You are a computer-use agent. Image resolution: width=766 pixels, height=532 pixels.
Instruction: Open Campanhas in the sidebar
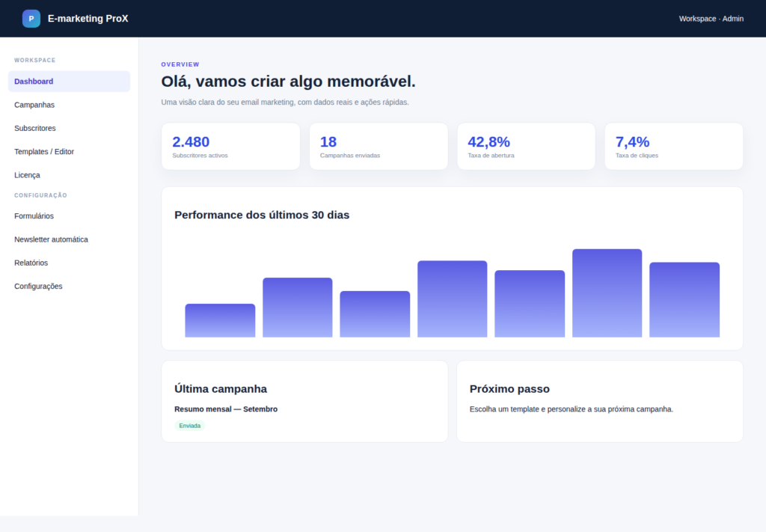coord(69,105)
